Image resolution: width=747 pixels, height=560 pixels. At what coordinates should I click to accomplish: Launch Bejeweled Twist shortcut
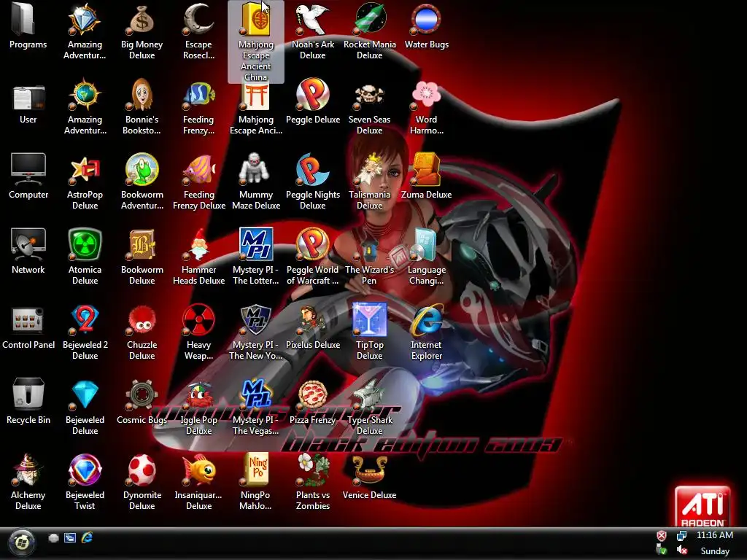(85, 470)
